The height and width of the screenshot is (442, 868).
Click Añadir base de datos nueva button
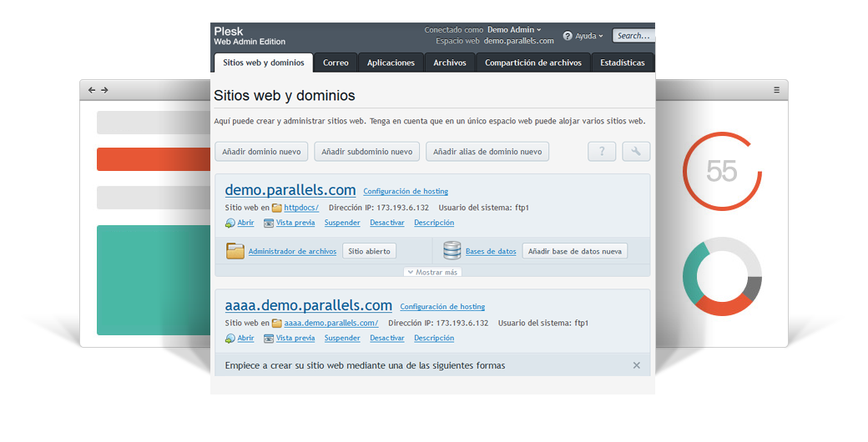tap(575, 251)
